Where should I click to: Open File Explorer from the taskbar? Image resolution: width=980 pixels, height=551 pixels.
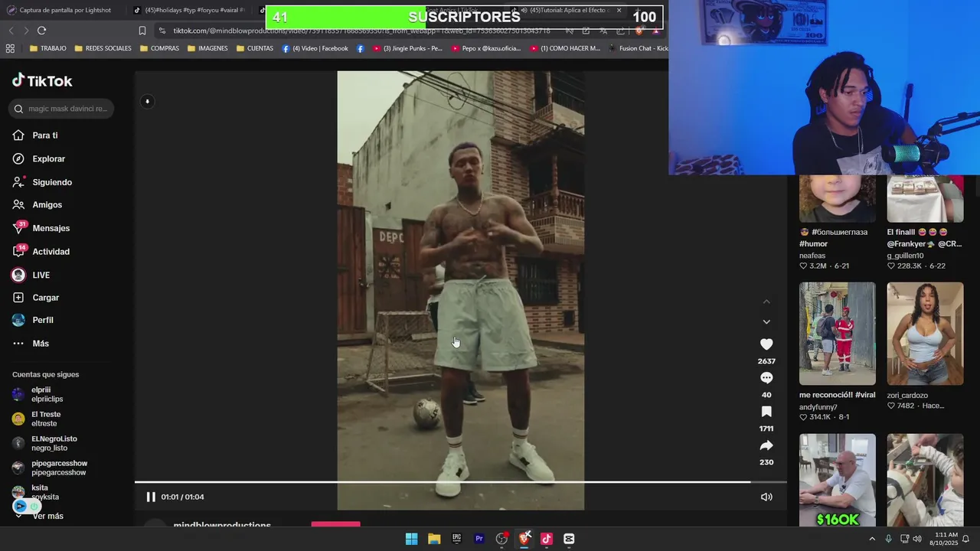coord(434,539)
